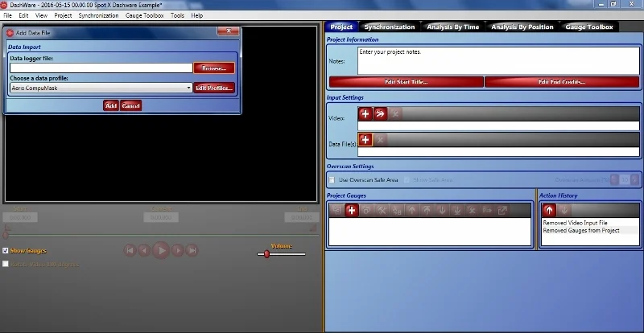Click the add video plus icon
The image size is (644, 333).
365,113
